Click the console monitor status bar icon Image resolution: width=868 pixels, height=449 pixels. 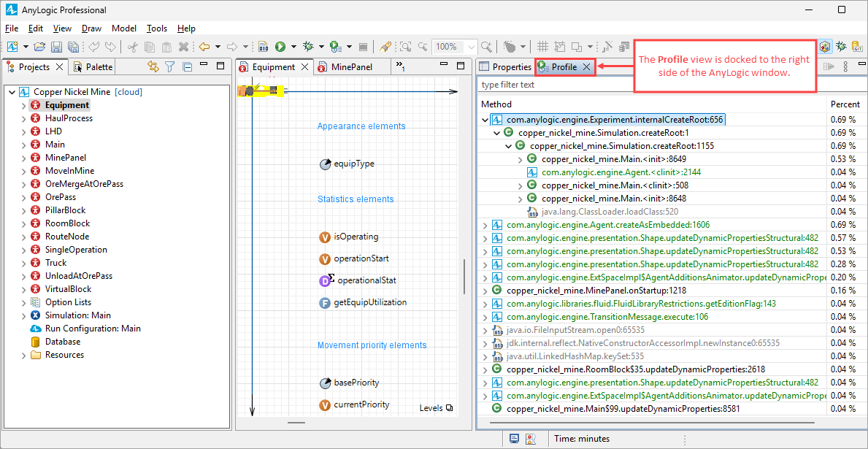pyautogui.click(x=514, y=439)
